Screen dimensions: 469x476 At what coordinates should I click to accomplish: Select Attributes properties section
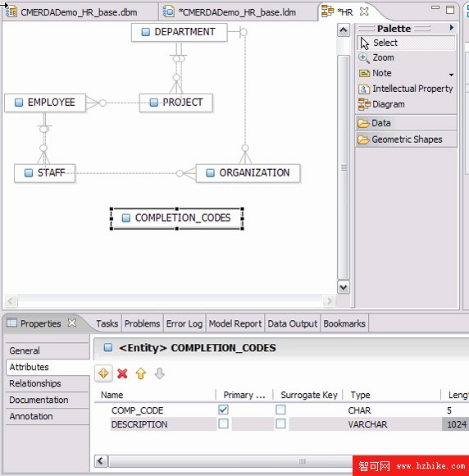click(48, 367)
